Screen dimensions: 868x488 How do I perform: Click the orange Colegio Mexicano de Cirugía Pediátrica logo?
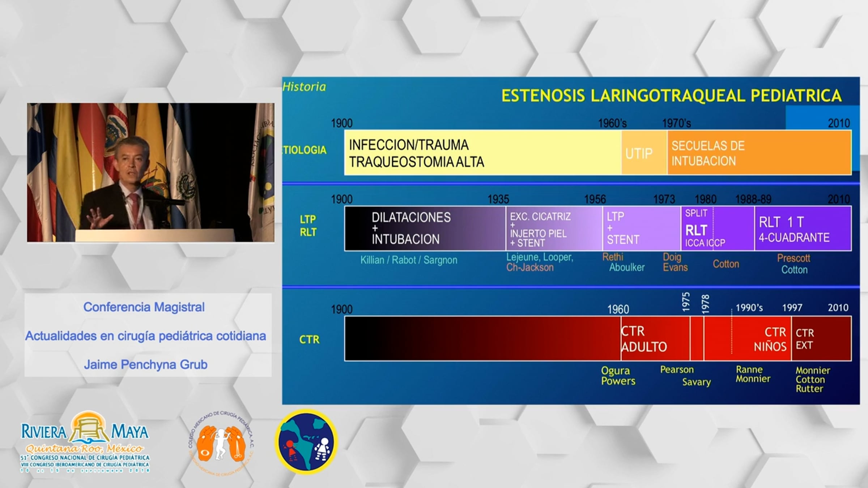coord(221,443)
